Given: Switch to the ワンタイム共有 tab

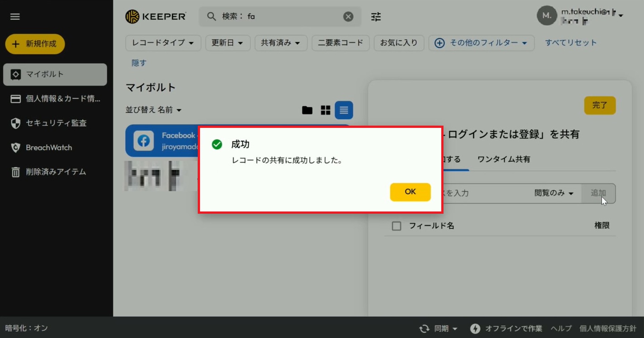Looking at the screenshot, I should (503, 159).
